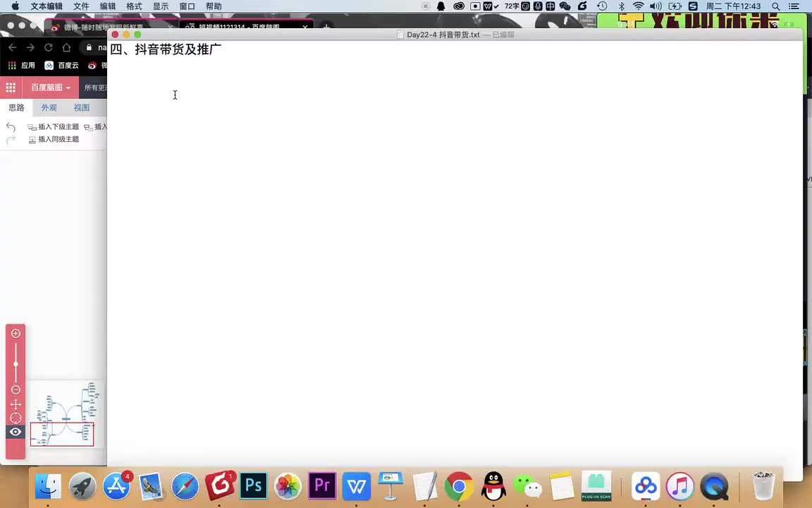The image size is (812, 508).
Task: Insert a child topic (插入下级主题)
Action: 54,126
